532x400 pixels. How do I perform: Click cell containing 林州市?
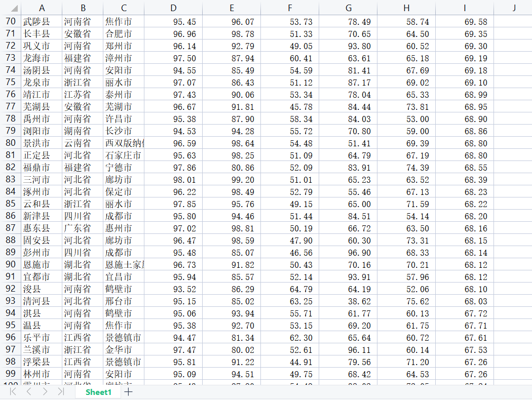click(42, 374)
